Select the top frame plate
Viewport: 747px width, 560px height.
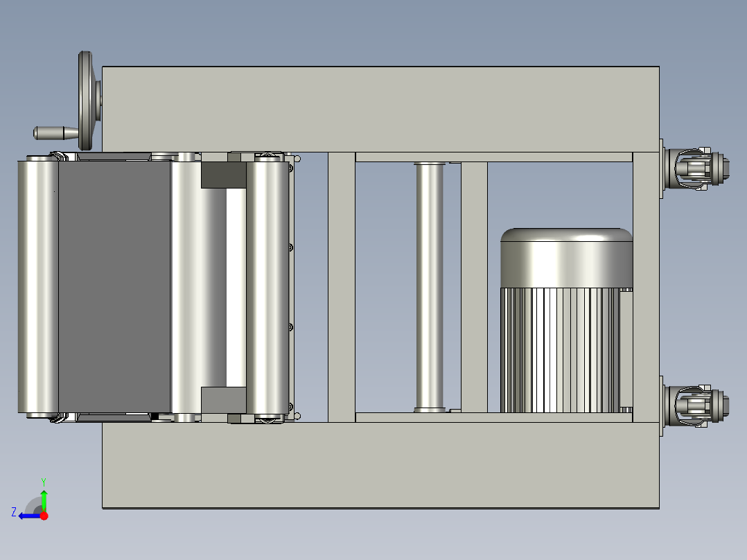380,109
